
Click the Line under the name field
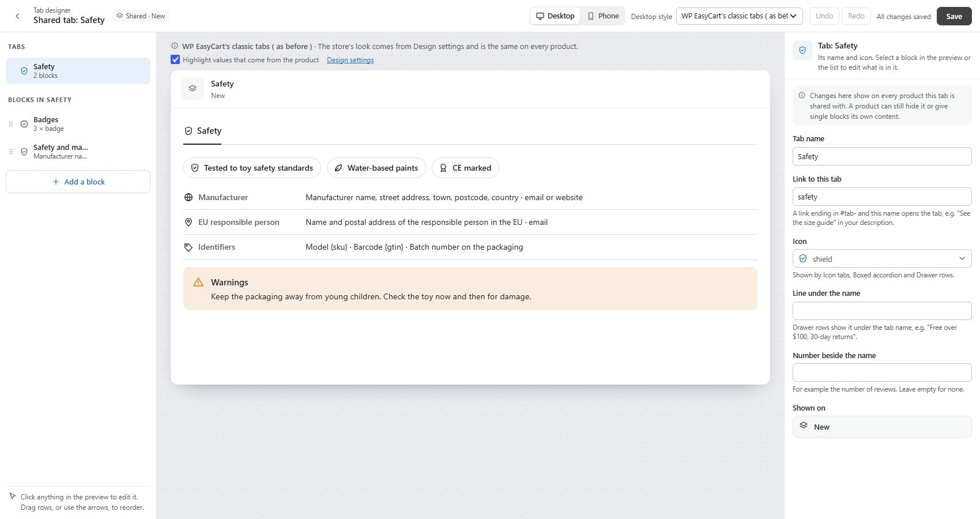pos(882,311)
